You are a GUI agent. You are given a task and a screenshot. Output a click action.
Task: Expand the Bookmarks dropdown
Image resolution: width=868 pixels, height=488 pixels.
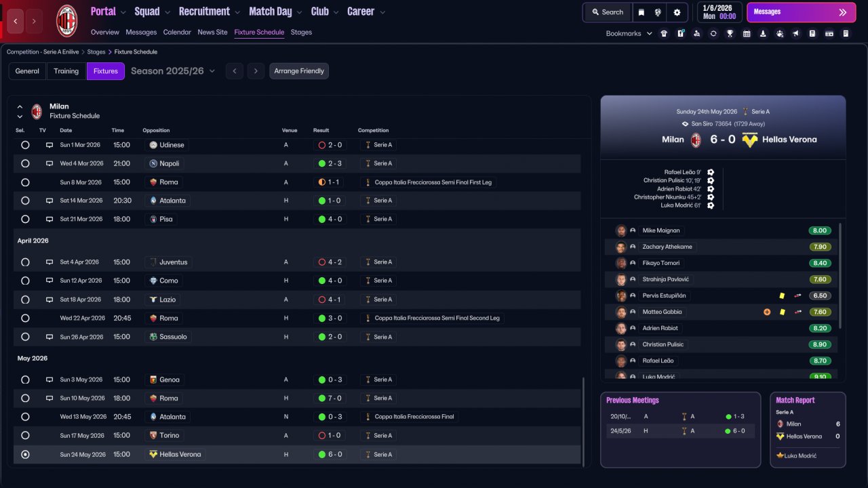[x=629, y=33]
